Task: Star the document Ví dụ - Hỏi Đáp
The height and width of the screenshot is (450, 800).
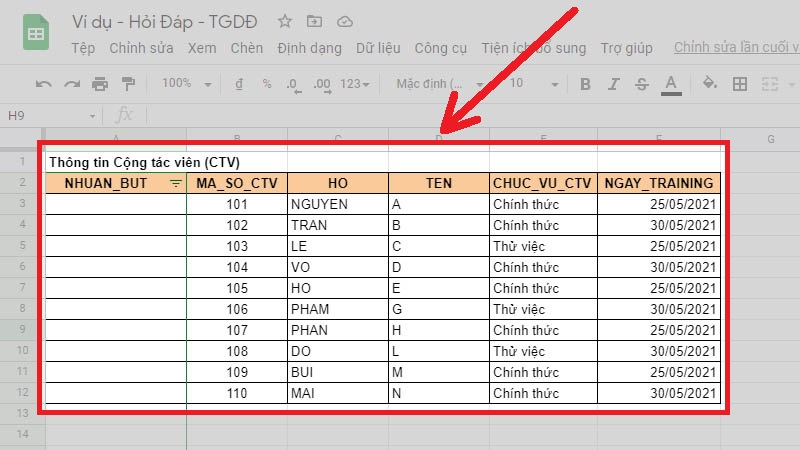Action: 285,21
